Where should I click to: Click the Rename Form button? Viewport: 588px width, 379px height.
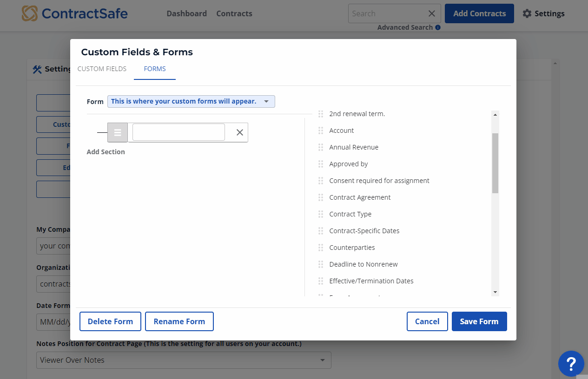pos(179,321)
